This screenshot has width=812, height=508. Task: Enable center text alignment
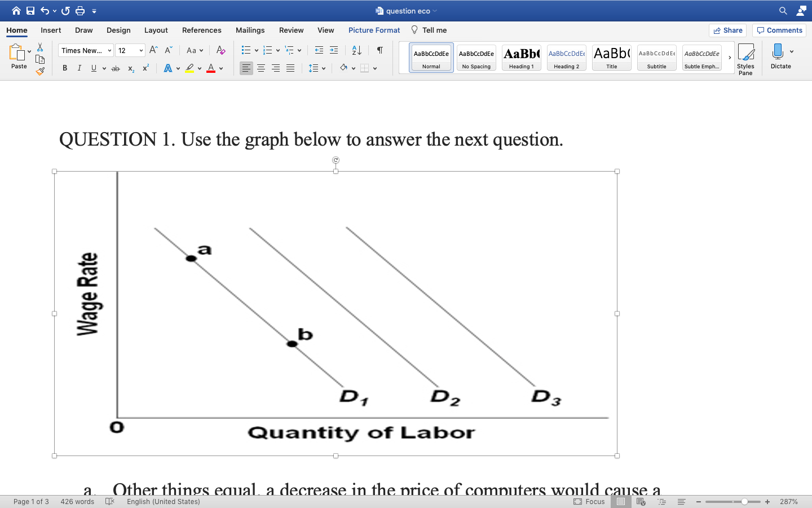click(261, 68)
